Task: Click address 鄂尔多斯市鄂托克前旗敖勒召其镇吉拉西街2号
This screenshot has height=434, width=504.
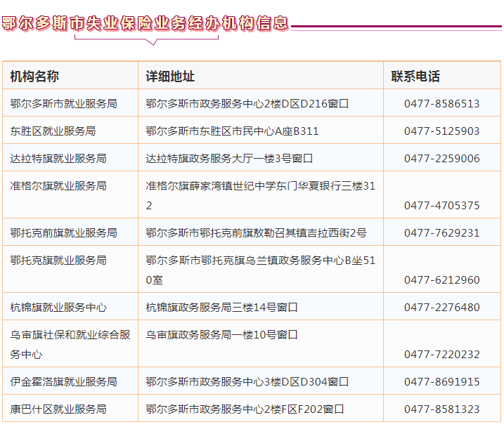Action: pos(256,232)
